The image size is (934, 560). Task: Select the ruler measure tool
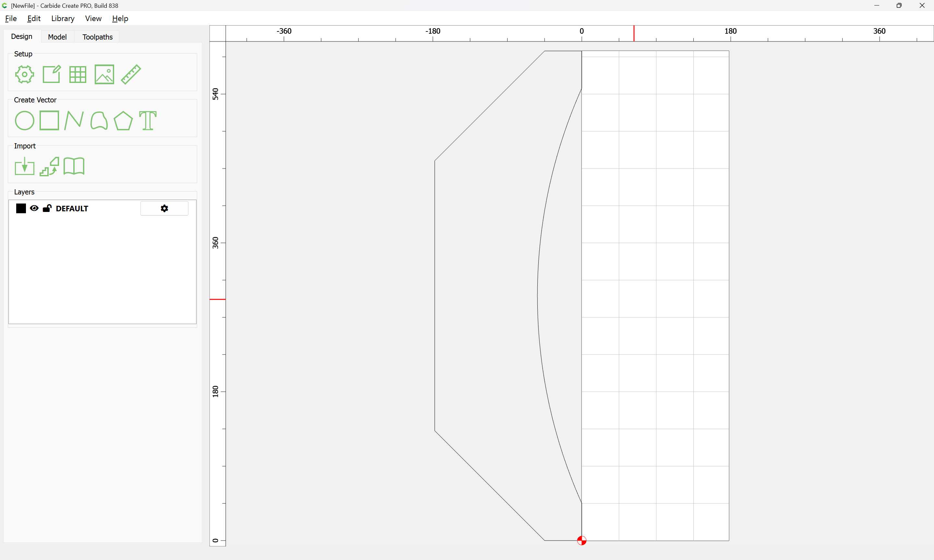coord(131,74)
